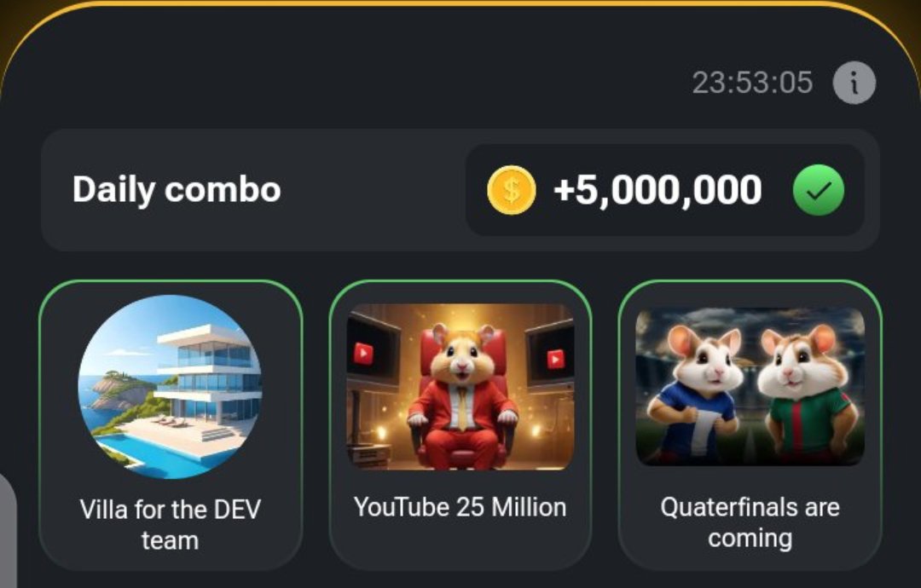Screen dimensions: 921x588
Task: Tap the gold dollar coin icon
Action: pos(512,190)
